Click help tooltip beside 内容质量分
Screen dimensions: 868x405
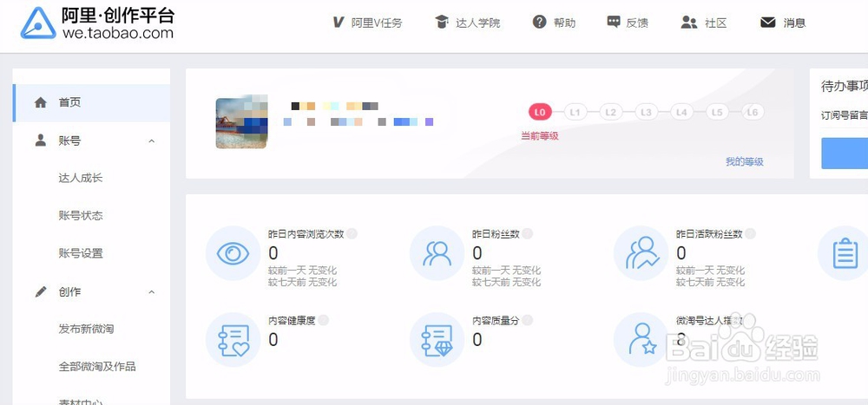click(x=527, y=320)
